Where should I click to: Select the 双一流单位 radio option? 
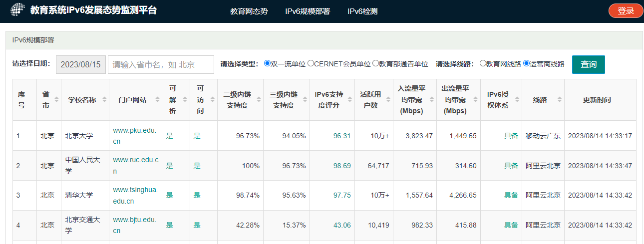point(267,63)
